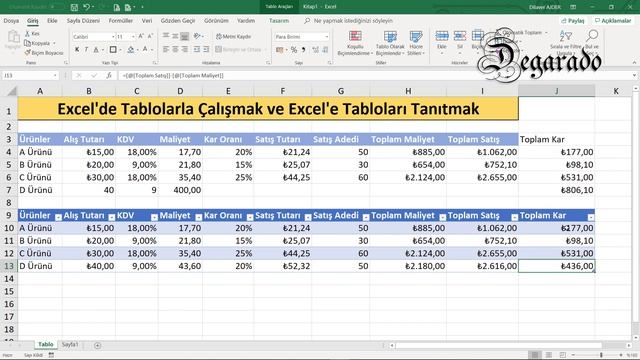The height and width of the screenshot is (360, 640).
Task: Click the increase indent icon
Action: point(206,49)
